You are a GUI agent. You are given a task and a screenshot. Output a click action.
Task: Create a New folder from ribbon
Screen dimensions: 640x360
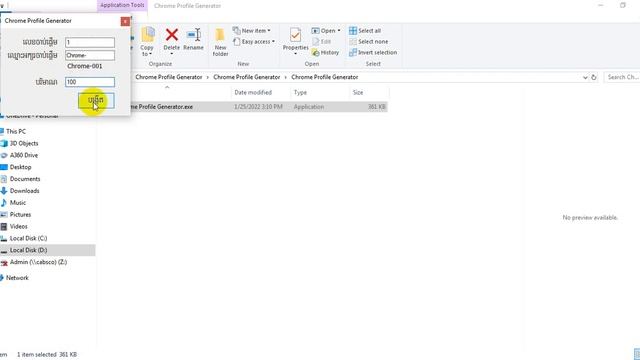[x=220, y=42]
